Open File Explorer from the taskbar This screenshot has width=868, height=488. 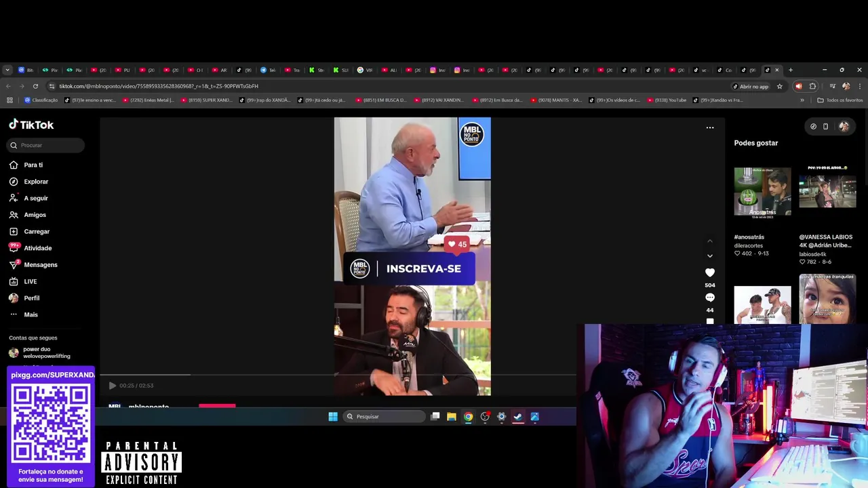[x=452, y=417]
